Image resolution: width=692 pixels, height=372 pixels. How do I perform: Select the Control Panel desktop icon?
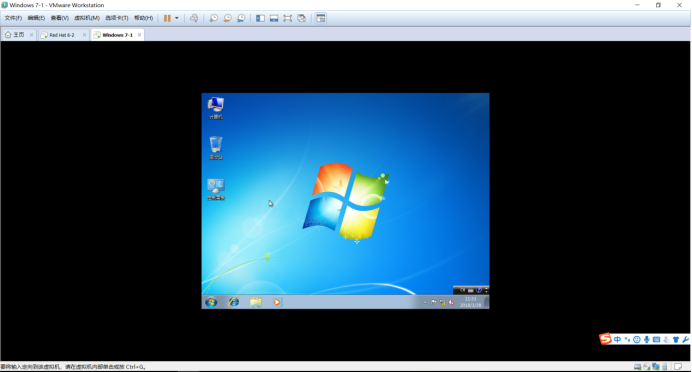tap(216, 189)
